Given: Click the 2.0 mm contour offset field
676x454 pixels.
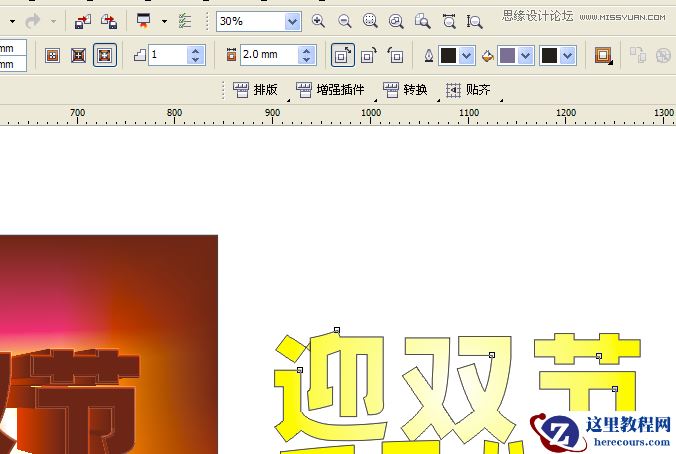Looking at the screenshot, I should 269,55.
